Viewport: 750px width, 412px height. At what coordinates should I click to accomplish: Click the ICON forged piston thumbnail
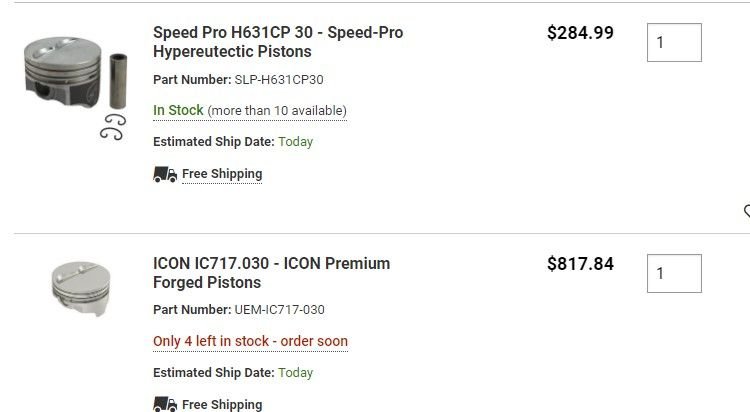(x=81, y=289)
